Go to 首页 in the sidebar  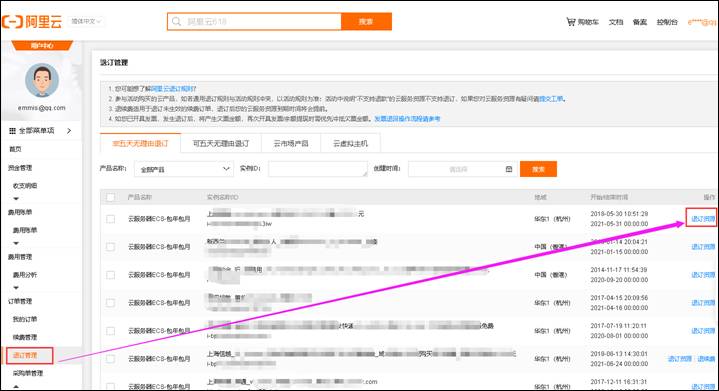(15, 149)
